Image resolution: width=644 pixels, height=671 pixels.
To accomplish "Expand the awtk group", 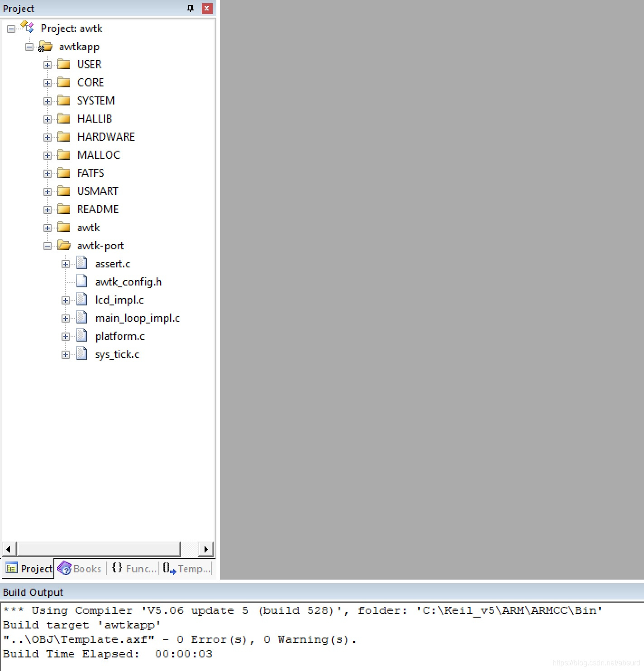I will click(48, 228).
